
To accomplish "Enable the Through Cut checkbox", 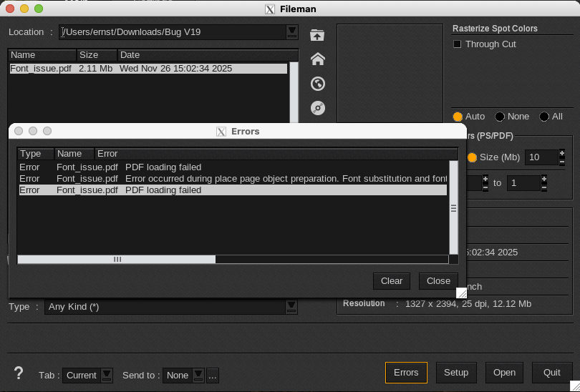I will pos(458,44).
